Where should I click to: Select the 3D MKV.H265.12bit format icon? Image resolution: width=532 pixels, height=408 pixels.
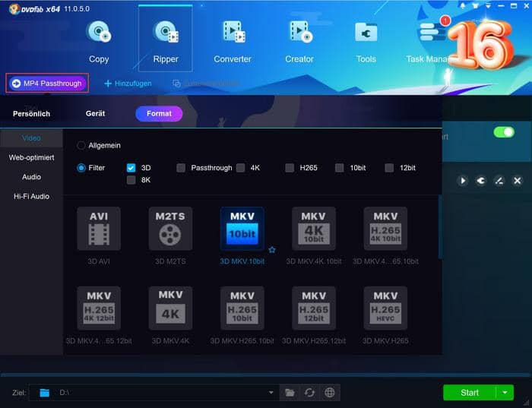[314, 308]
